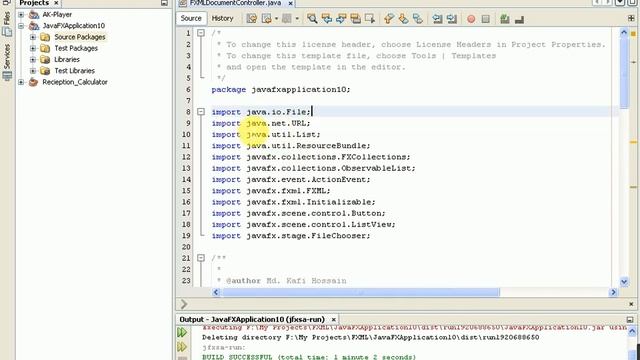Expand AK-Player project node
Screen dimensions: 640x360
[21, 15]
